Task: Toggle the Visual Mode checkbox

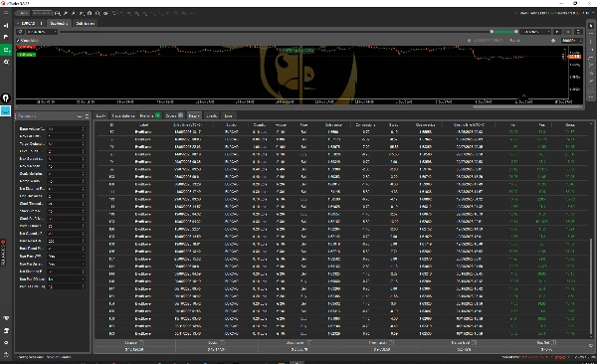Action: point(18,41)
